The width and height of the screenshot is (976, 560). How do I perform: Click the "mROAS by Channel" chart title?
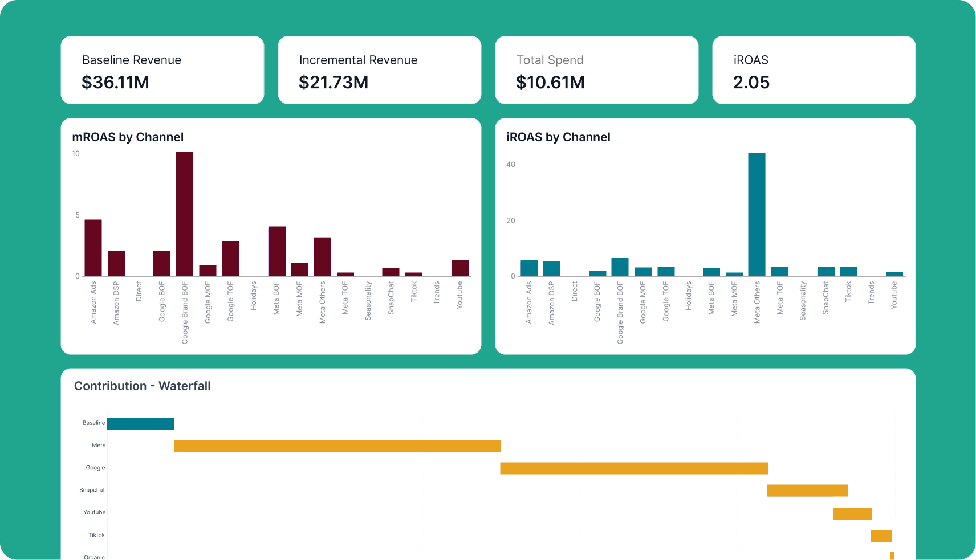point(128,137)
